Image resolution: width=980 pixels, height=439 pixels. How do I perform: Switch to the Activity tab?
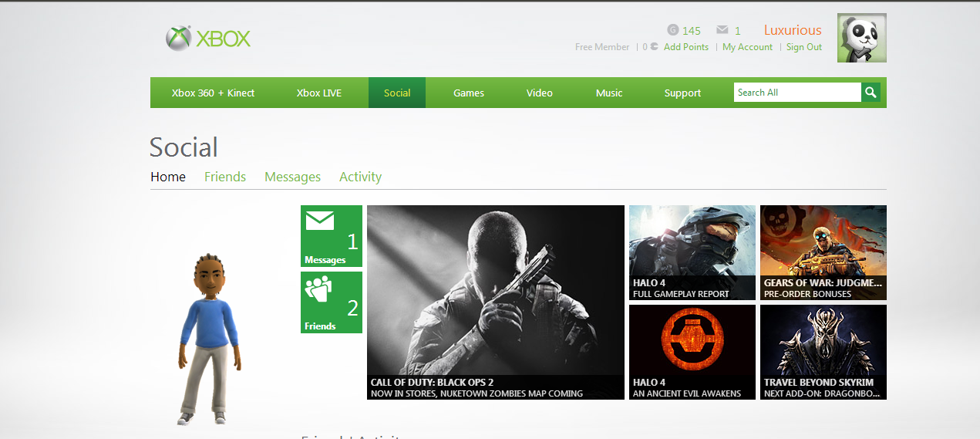point(360,177)
